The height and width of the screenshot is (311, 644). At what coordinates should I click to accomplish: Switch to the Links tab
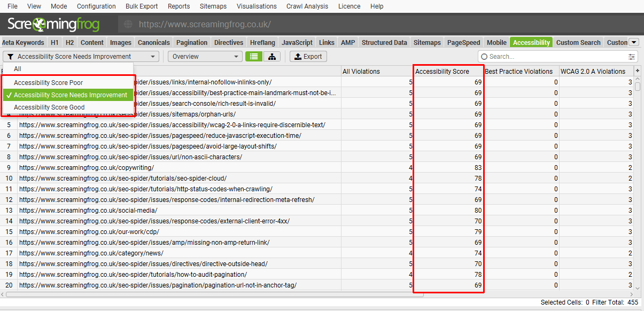[x=327, y=43]
